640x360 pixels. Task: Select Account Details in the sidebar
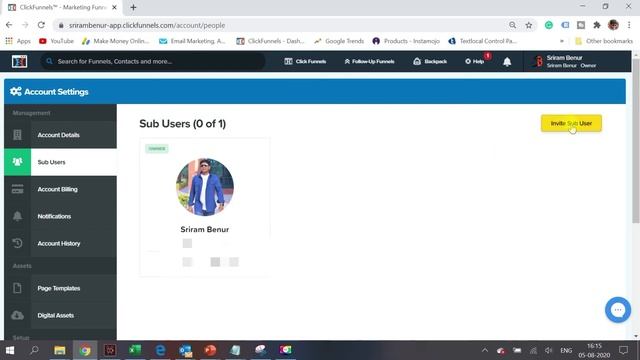click(x=60, y=135)
